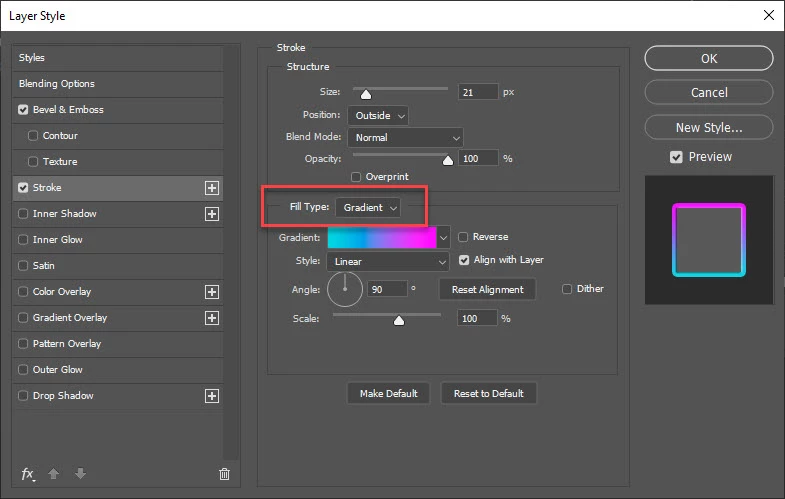Enable Color Overlay checkbox

point(23,292)
